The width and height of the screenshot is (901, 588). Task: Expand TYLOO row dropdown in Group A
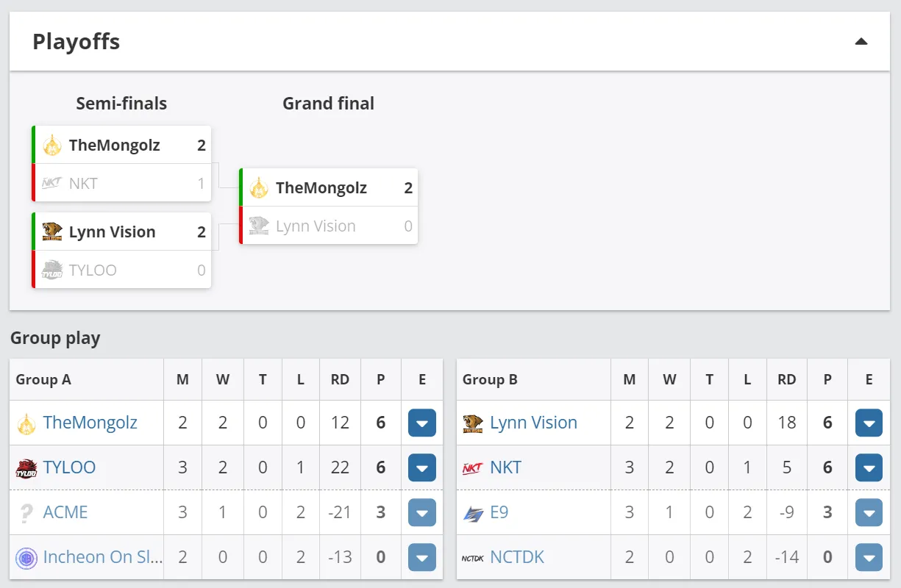[422, 468]
